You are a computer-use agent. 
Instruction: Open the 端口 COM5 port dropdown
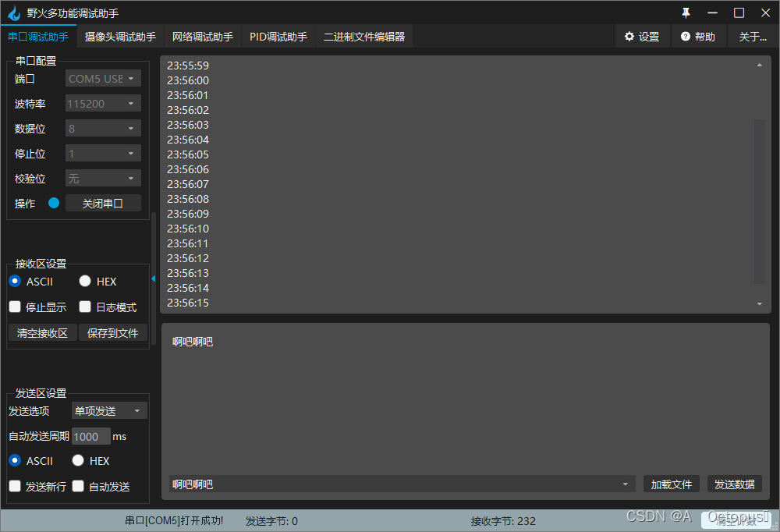coord(104,79)
